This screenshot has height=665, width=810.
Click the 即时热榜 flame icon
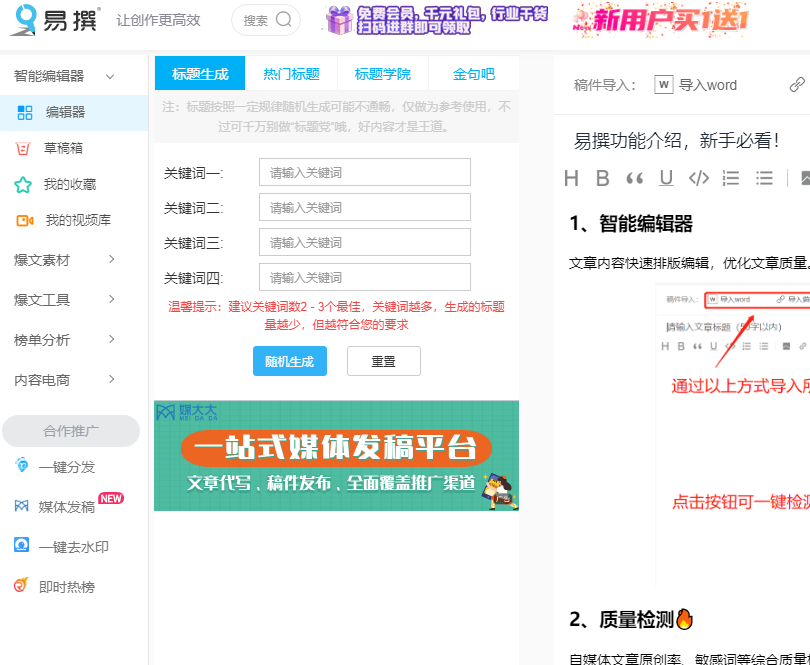[x=21, y=585]
